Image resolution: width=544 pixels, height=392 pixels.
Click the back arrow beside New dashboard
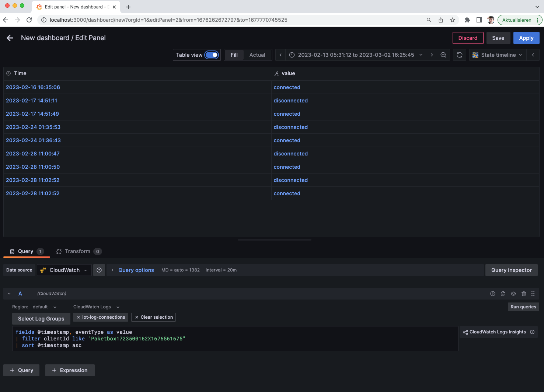click(x=10, y=38)
